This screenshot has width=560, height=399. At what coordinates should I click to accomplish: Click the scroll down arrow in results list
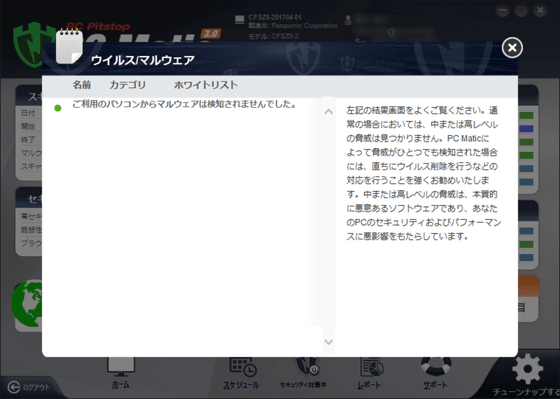(329, 342)
